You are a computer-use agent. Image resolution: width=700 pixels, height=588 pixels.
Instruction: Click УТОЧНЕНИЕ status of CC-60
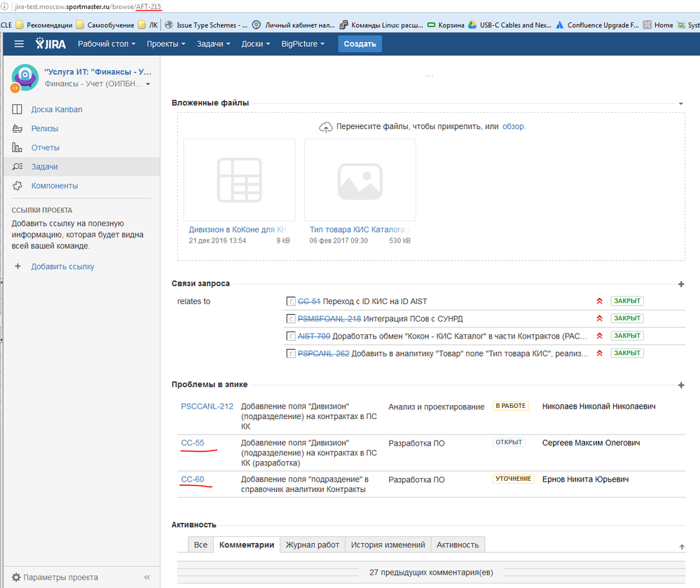coord(514,479)
